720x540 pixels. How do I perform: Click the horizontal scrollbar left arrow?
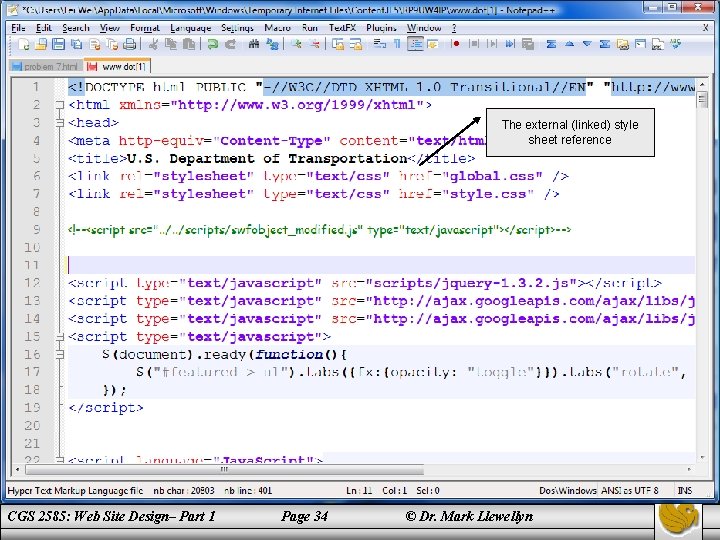(x=17, y=469)
